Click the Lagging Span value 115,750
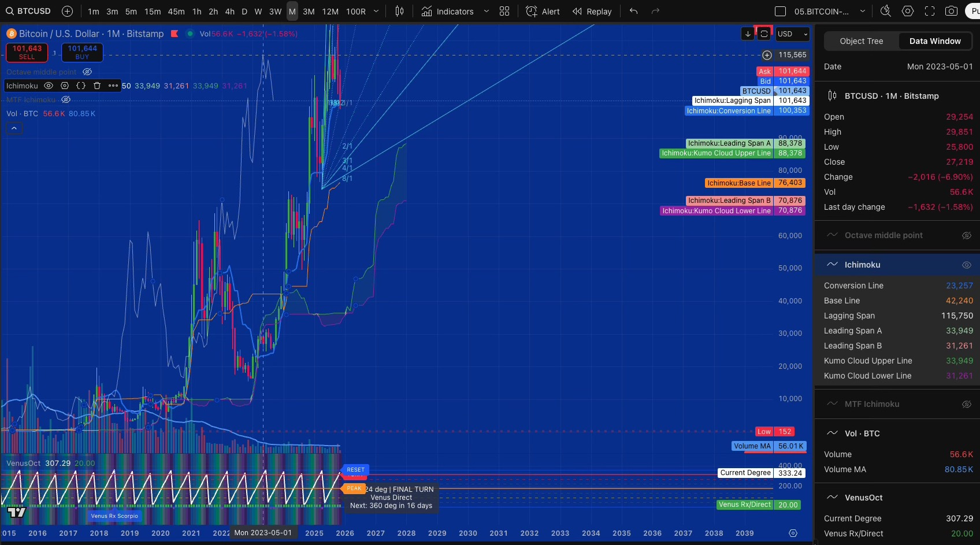This screenshot has height=545, width=980. [x=957, y=316]
